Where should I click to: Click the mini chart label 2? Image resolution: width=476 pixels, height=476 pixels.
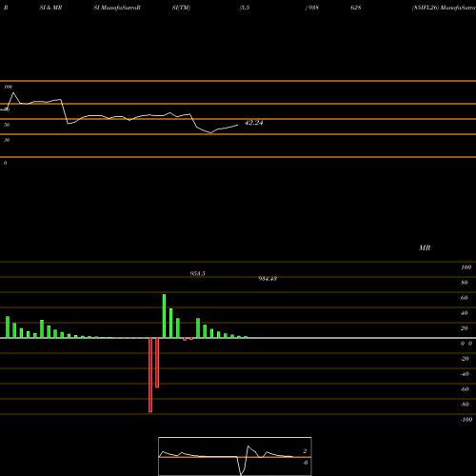(305, 451)
